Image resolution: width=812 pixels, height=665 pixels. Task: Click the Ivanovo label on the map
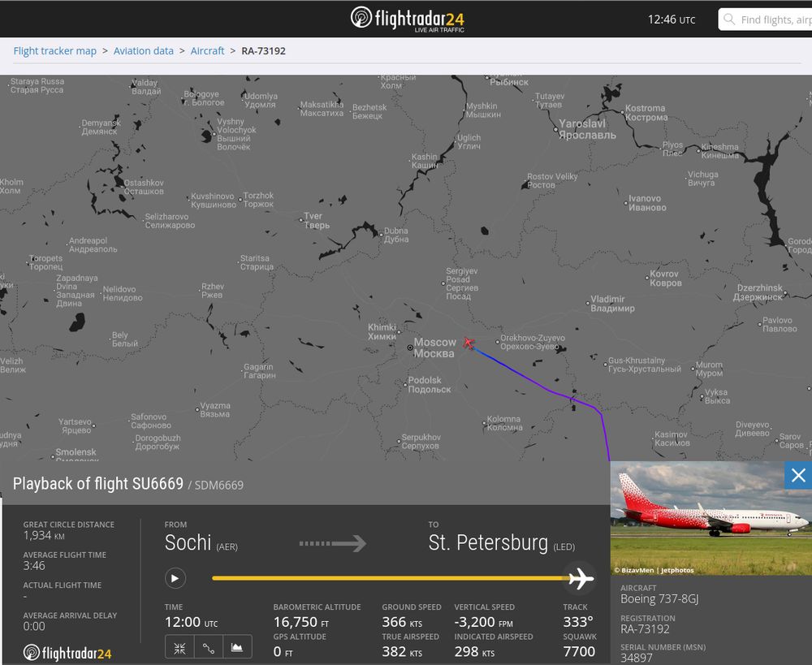click(x=647, y=202)
